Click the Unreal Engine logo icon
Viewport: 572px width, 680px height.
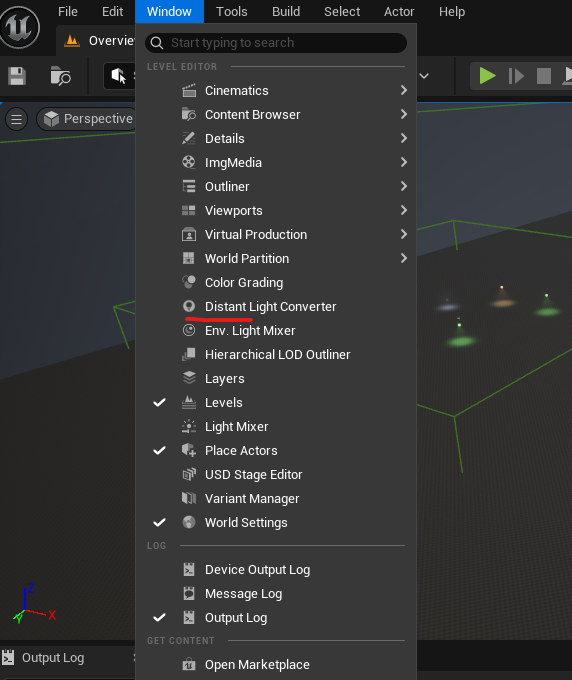coord(20,27)
